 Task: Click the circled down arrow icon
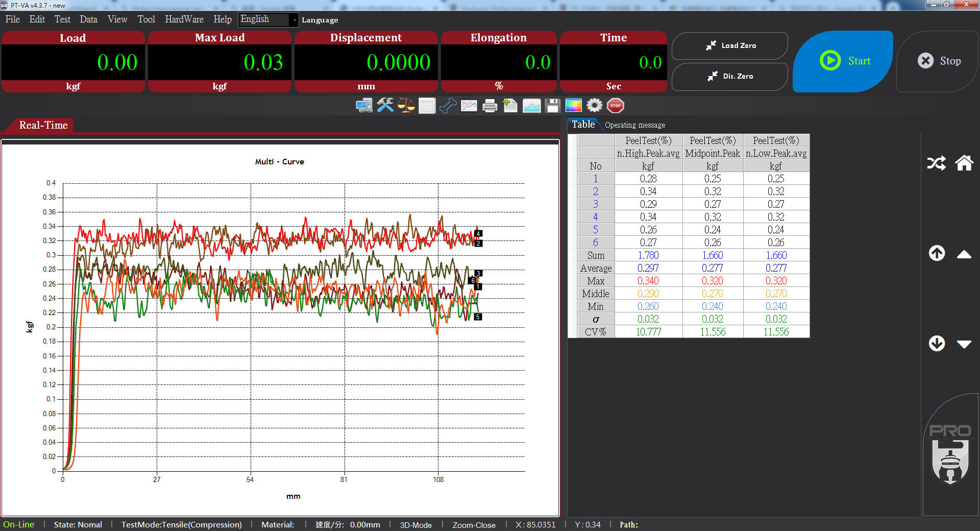click(937, 344)
